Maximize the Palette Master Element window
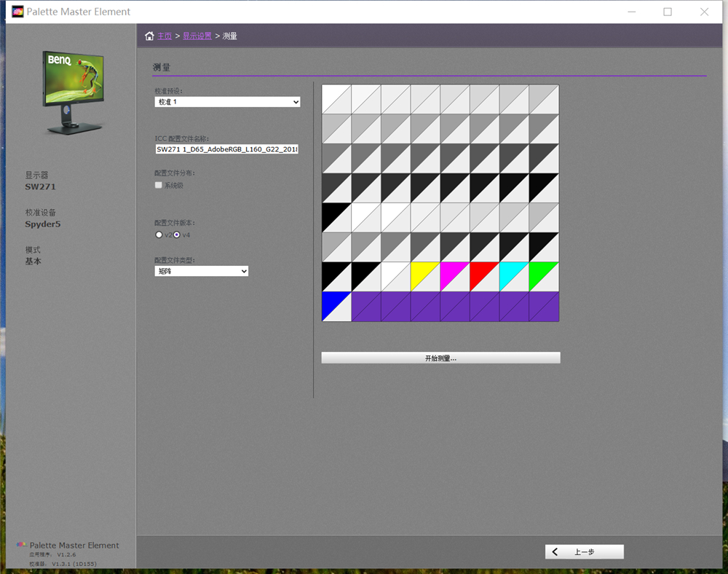The height and width of the screenshot is (574, 728). pyautogui.click(x=667, y=12)
